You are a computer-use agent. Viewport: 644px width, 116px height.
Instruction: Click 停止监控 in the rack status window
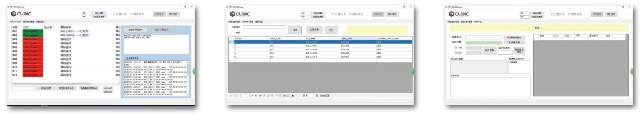(x=173, y=14)
